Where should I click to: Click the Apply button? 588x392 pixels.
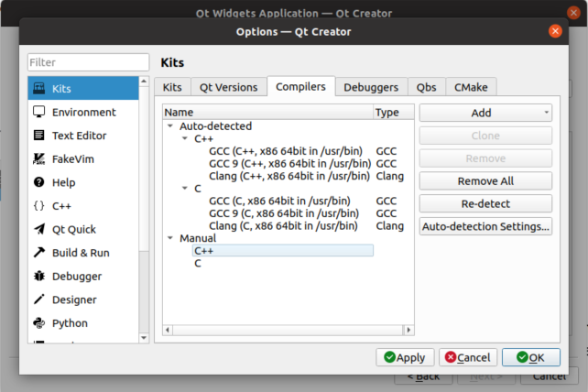point(405,357)
